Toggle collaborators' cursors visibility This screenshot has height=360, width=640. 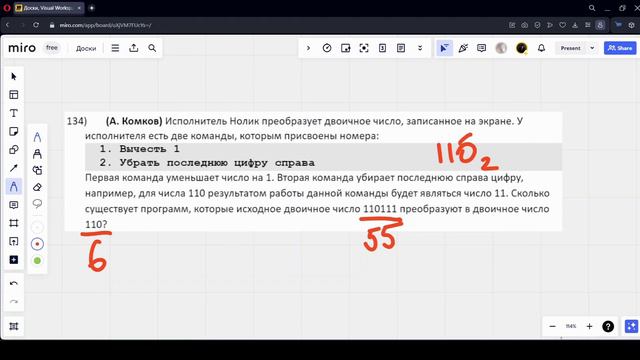(444, 48)
